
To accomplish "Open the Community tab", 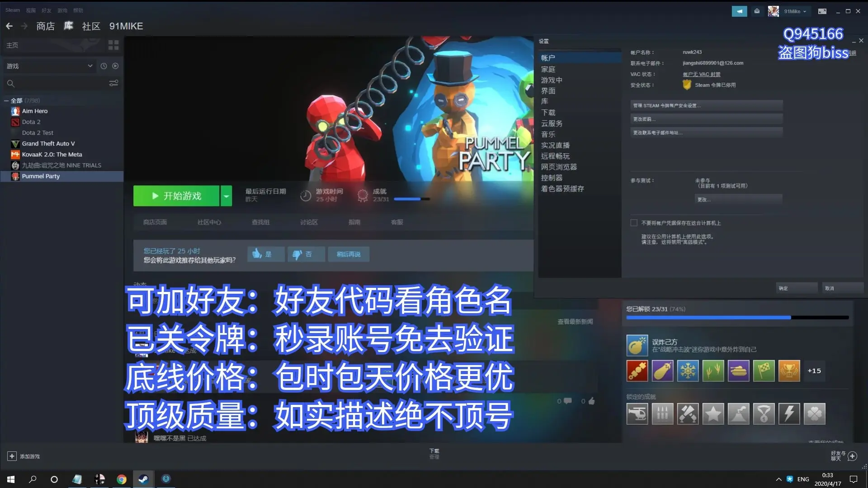I will pos(91,26).
